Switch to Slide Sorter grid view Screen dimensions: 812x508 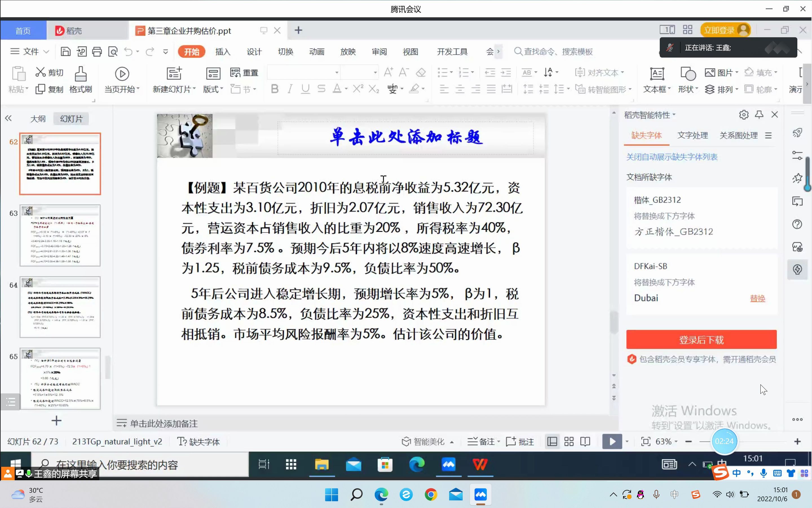pyautogui.click(x=569, y=441)
